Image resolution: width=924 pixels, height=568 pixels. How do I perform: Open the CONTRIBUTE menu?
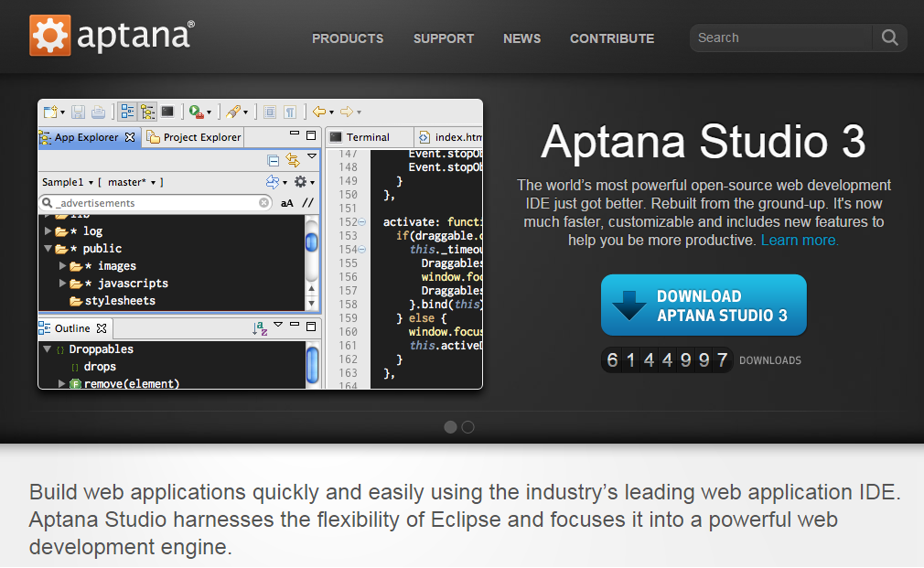point(612,38)
